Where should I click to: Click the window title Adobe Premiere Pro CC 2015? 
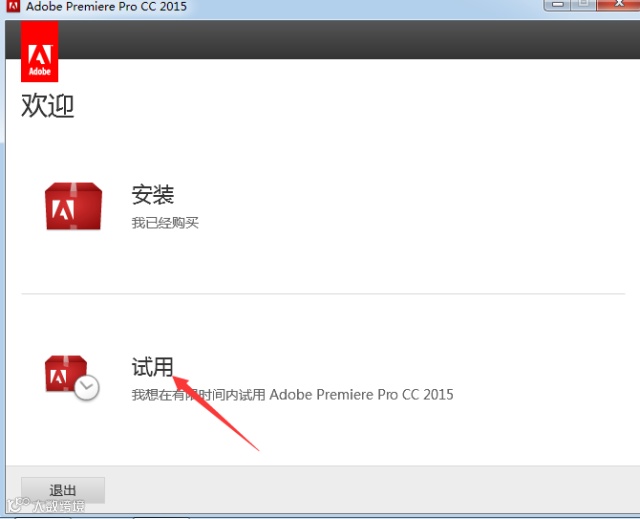click(106, 6)
